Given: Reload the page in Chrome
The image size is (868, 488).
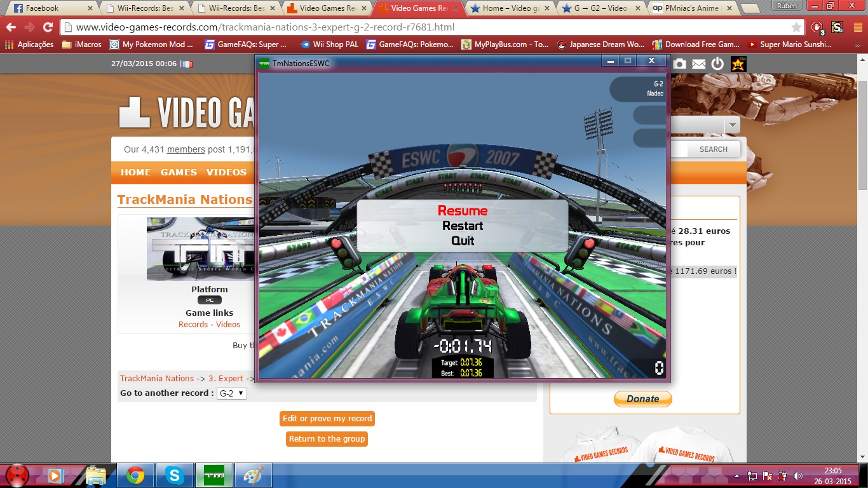Looking at the screenshot, I should 48,27.
